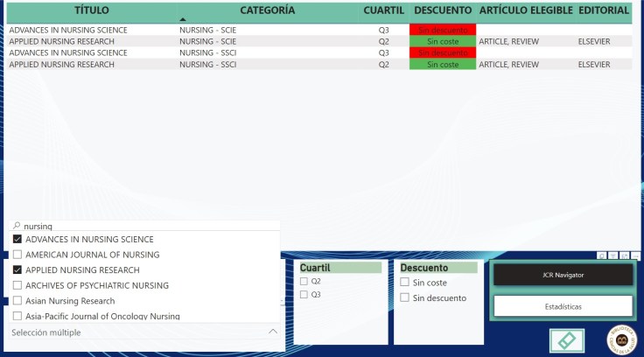
Task: Open the JCR Navigator page
Action: tap(563, 275)
